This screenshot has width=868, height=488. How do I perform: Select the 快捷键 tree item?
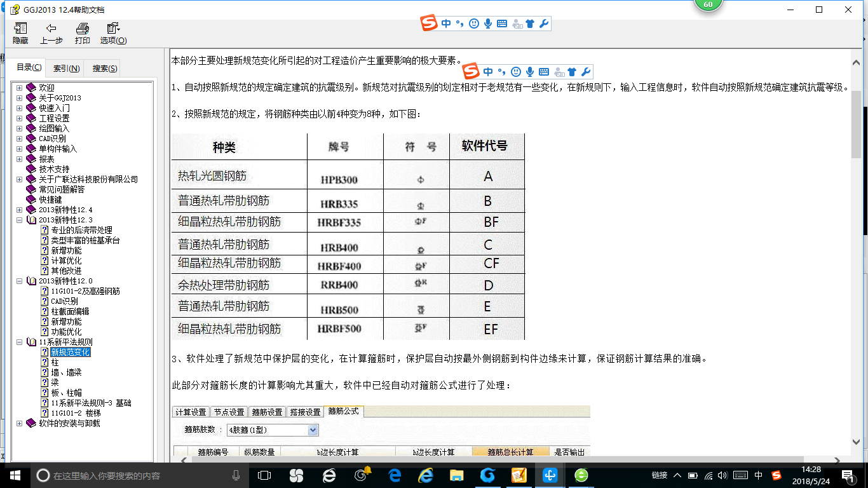coord(50,200)
